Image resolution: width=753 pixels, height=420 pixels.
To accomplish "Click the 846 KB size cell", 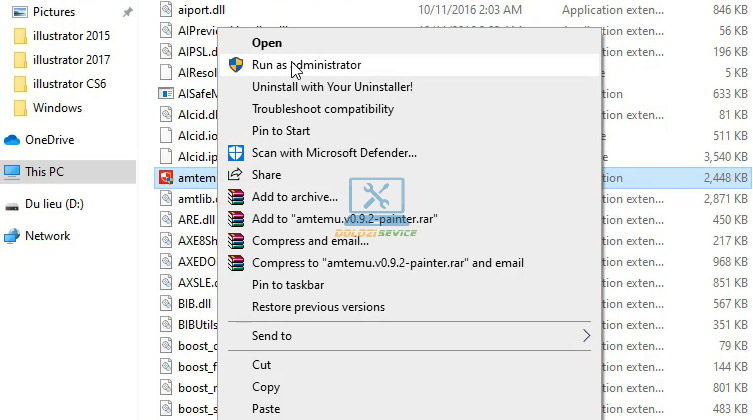I will 730,10.
